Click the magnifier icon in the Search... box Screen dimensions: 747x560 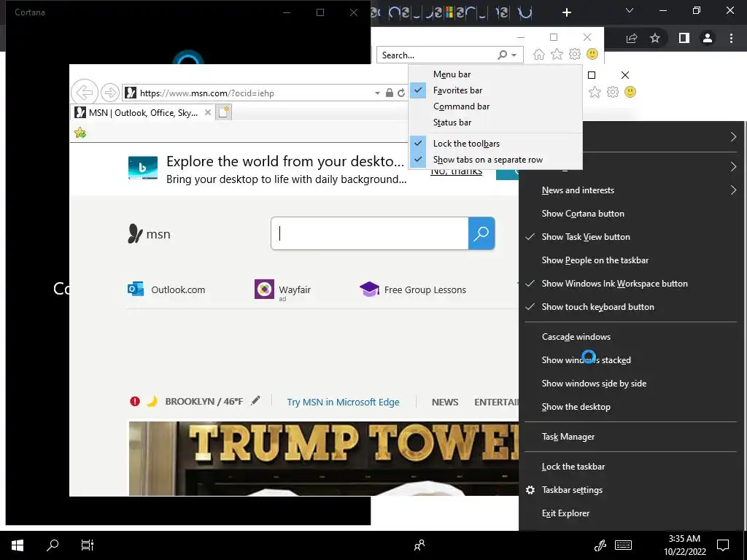502,55
